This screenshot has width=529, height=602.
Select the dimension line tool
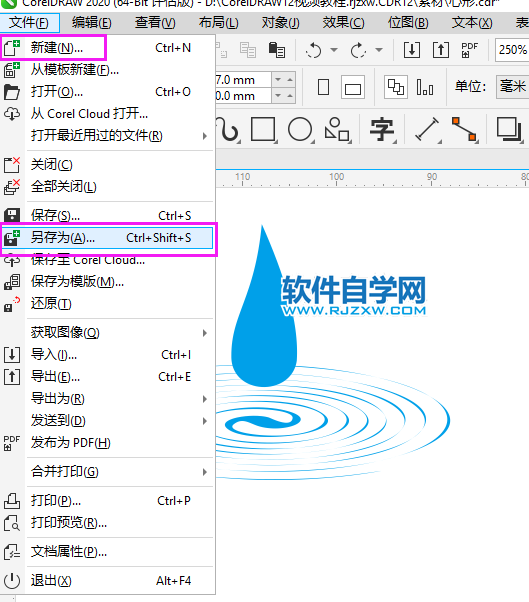(427, 130)
